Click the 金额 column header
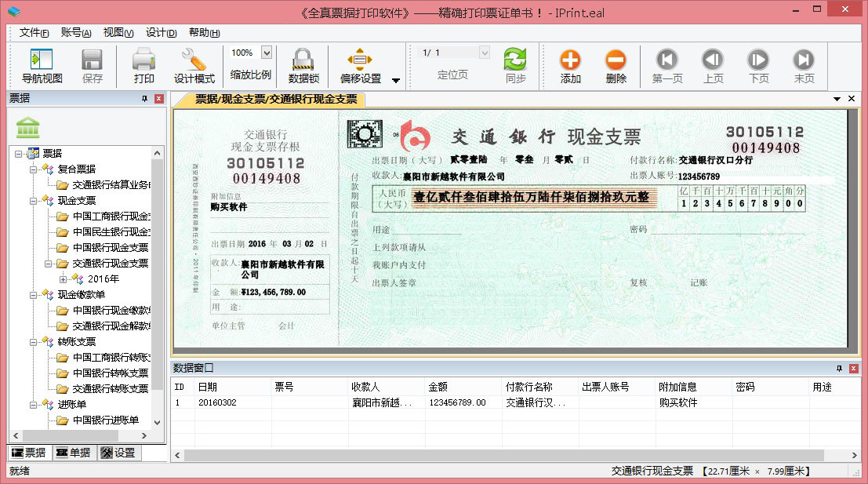Image resolution: width=868 pixels, height=484 pixels. (463, 387)
